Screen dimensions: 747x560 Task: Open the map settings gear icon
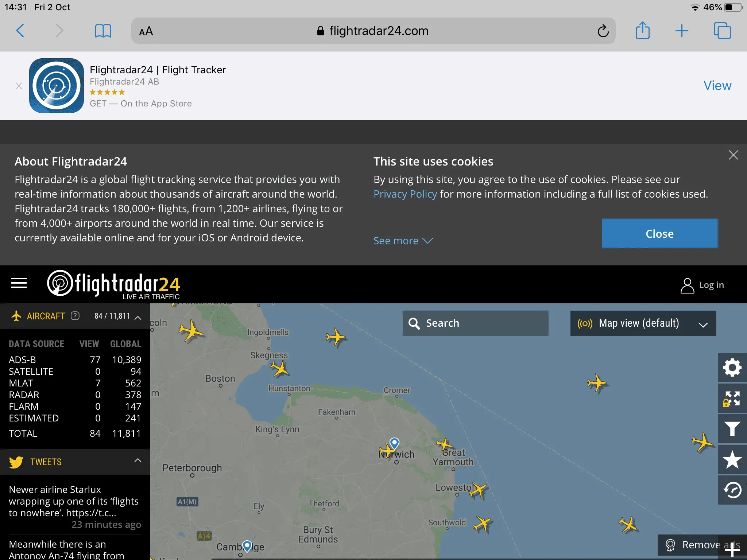732,367
